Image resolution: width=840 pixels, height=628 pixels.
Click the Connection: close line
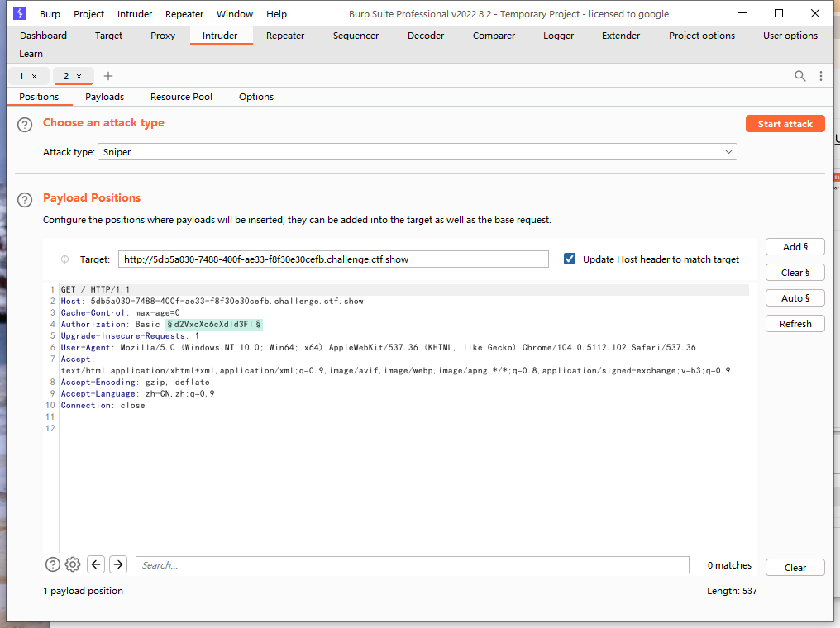(x=103, y=405)
